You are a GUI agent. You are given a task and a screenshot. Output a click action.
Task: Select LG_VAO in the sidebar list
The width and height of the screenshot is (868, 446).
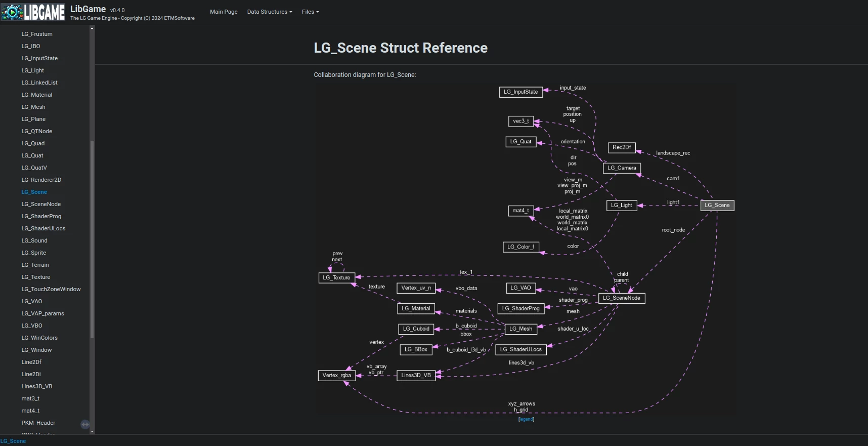32,301
